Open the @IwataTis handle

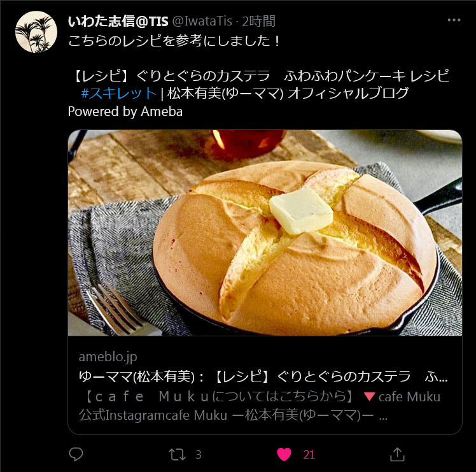[x=202, y=21]
